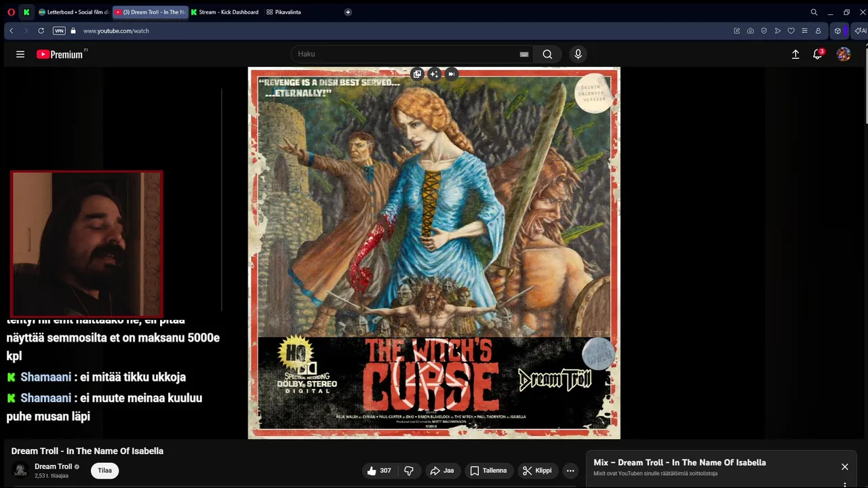The image size is (868, 488).
Task: Open the Kick pinned tab
Action: coord(26,12)
